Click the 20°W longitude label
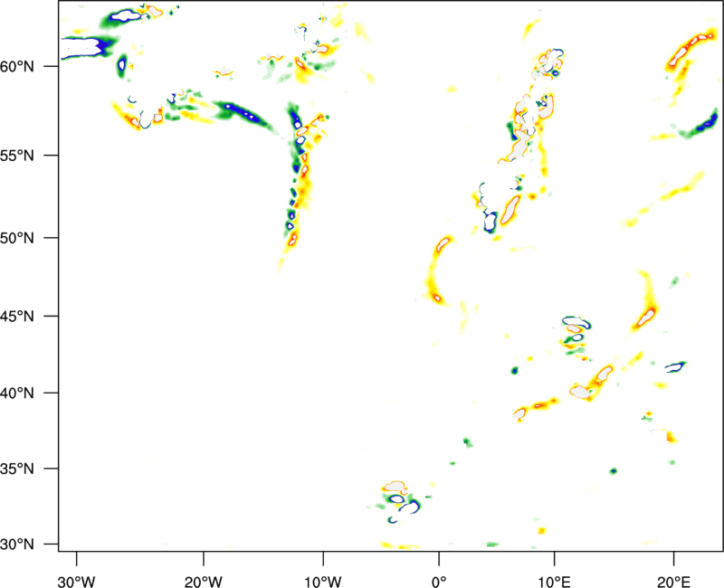Screen dimensions: 724x588 204,582
